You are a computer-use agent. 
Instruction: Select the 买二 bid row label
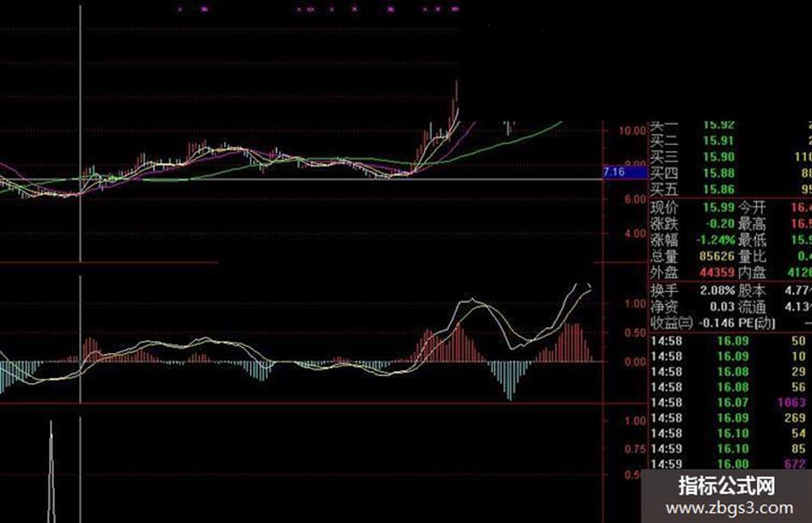tap(664, 141)
